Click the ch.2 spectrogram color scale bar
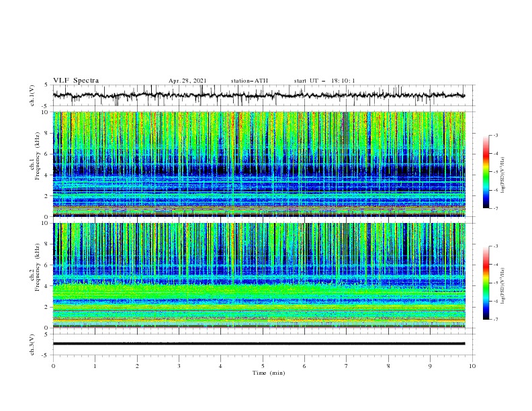The image size is (532, 411). click(x=486, y=283)
